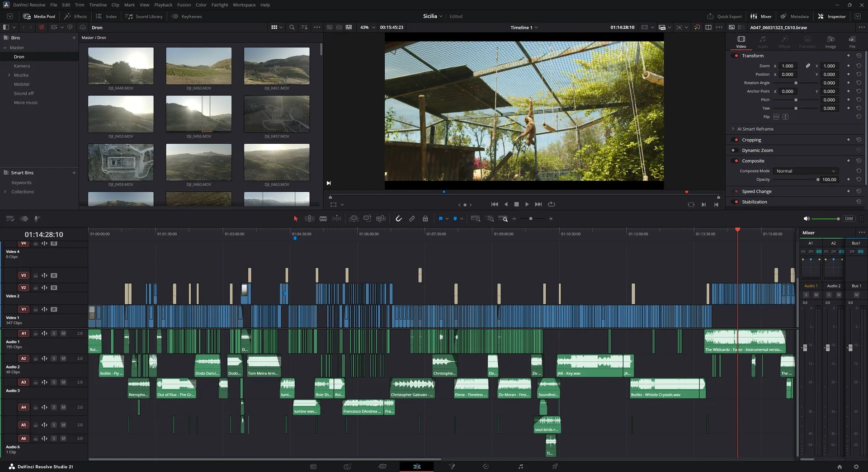Open the Playback menu
Screen dimensions: 868x472
click(163, 5)
